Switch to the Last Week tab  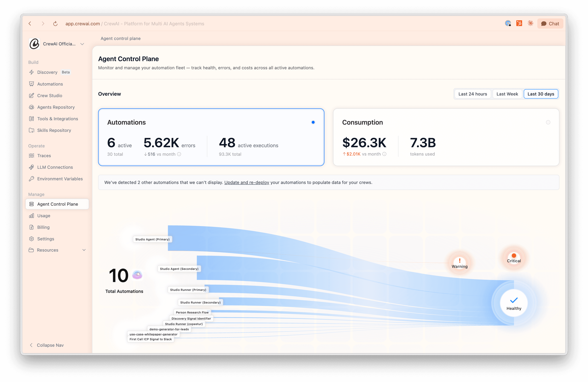tap(507, 94)
